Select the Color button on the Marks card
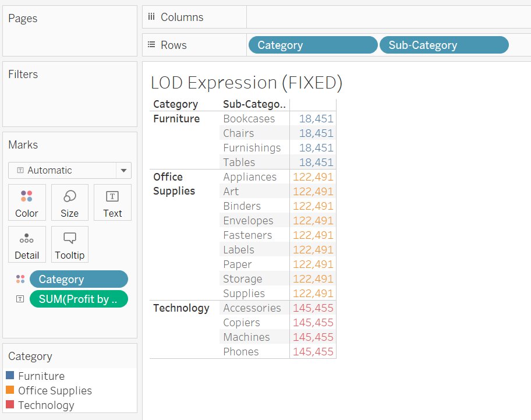This screenshot has height=420, width=531. (27, 202)
